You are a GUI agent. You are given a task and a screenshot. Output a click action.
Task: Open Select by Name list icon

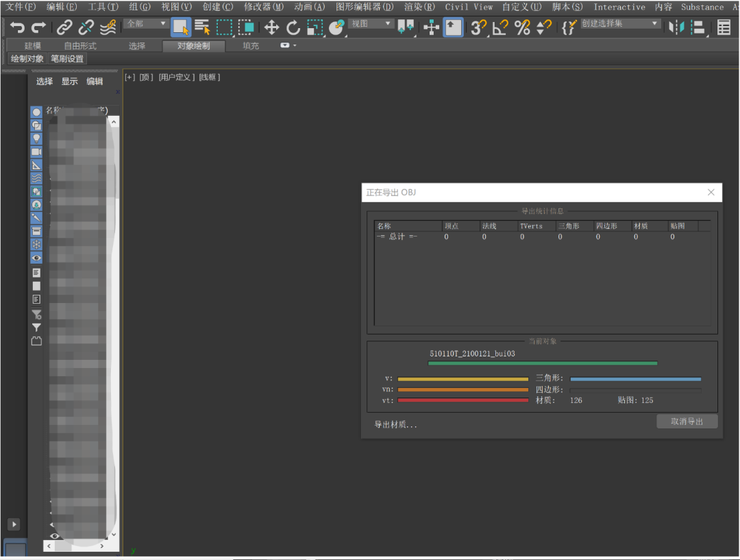point(202,27)
